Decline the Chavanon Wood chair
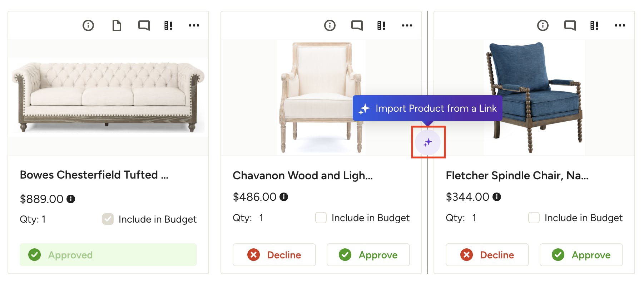644x282 pixels. tap(274, 255)
